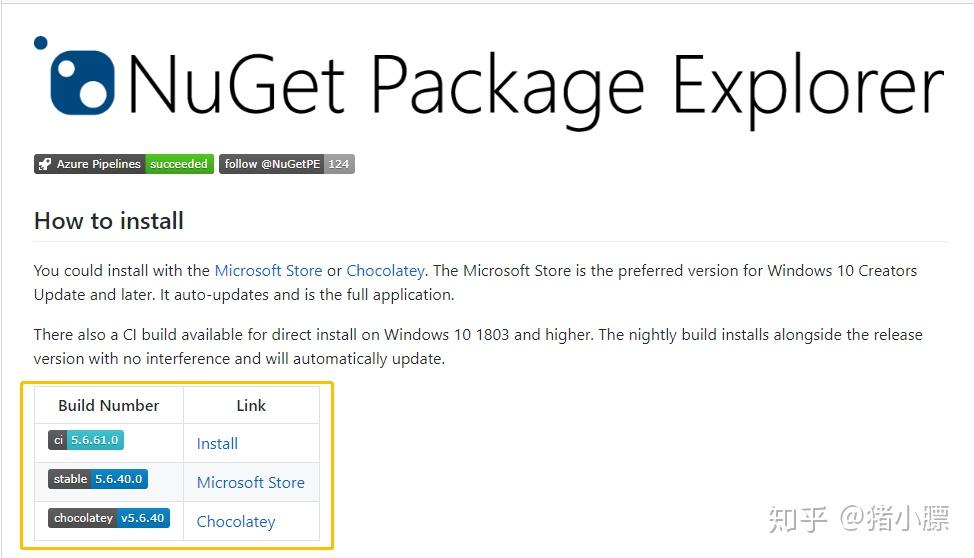Click the ci 5.6.61.0 build badge
The height and width of the screenshot is (558, 974).
click(x=86, y=440)
